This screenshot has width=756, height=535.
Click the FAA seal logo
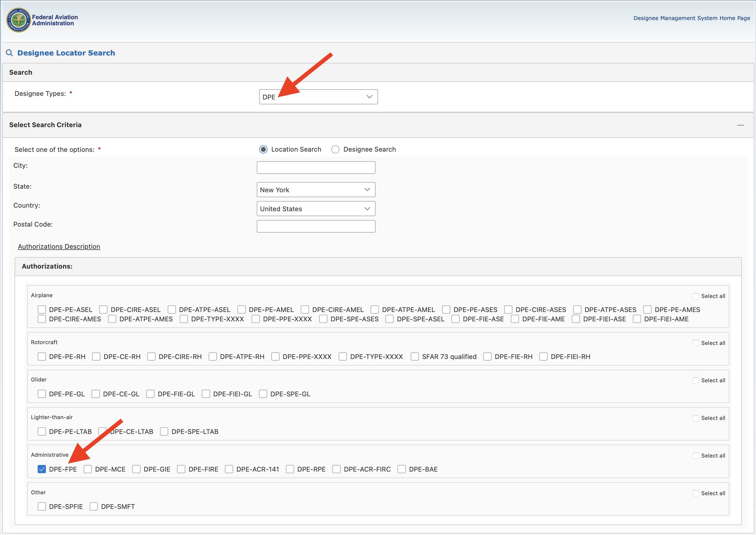pyautogui.click(x=18, y=20)
